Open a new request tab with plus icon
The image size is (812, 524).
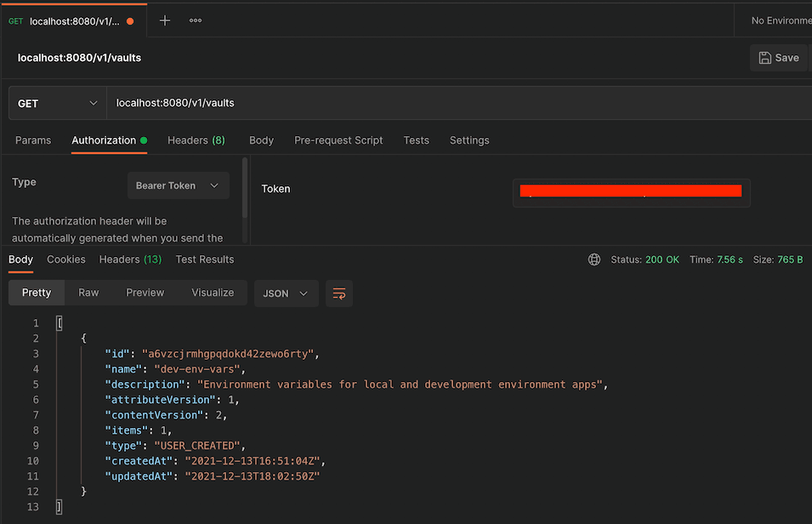(x=165, y=20)
